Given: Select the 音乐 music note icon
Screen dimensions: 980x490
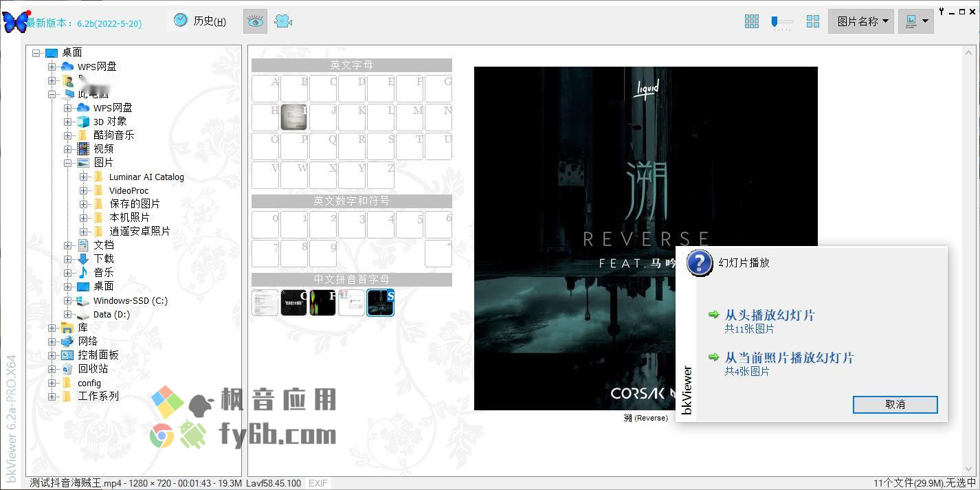Looking at the screenshot, I should click(x=83, y=273).
